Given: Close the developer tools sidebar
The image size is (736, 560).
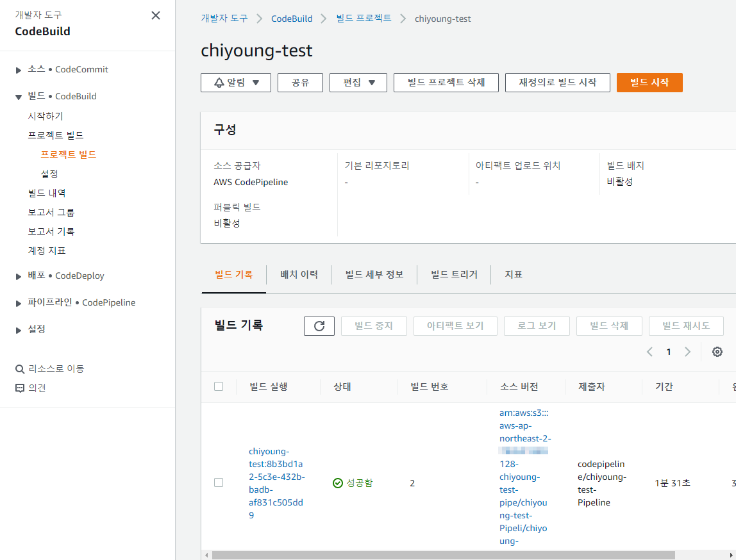Looking at the screenshot, I should coord(156,15).
